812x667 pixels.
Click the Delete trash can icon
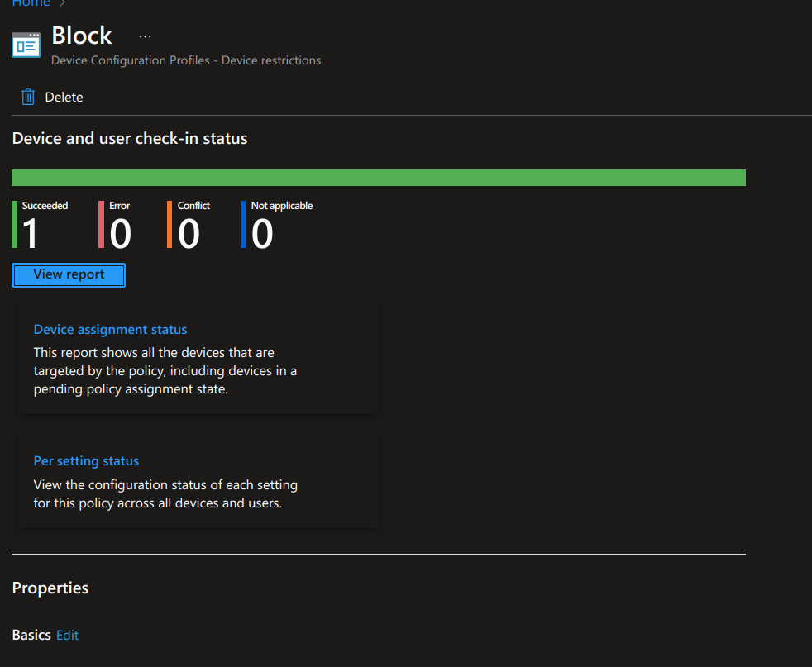click(28, 97)
